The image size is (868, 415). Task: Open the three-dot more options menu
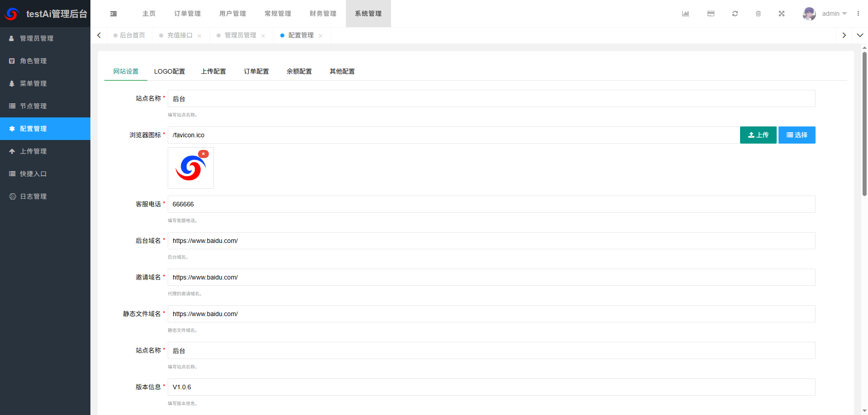click(x=859, y=14)
